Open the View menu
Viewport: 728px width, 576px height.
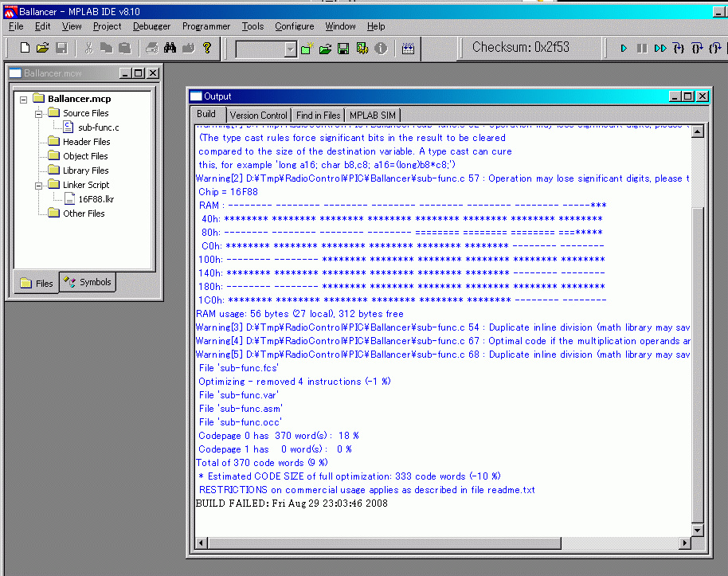[x=72, y=26]
